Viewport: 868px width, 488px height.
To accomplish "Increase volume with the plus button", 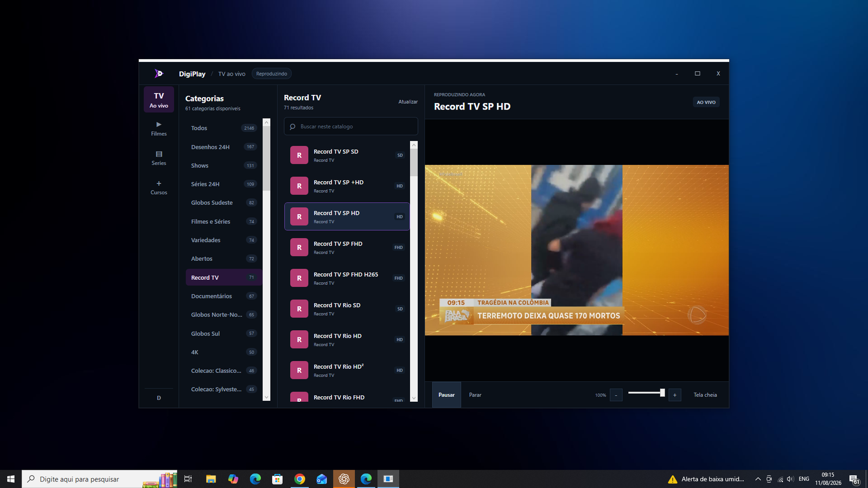I will tap(675, 395).
